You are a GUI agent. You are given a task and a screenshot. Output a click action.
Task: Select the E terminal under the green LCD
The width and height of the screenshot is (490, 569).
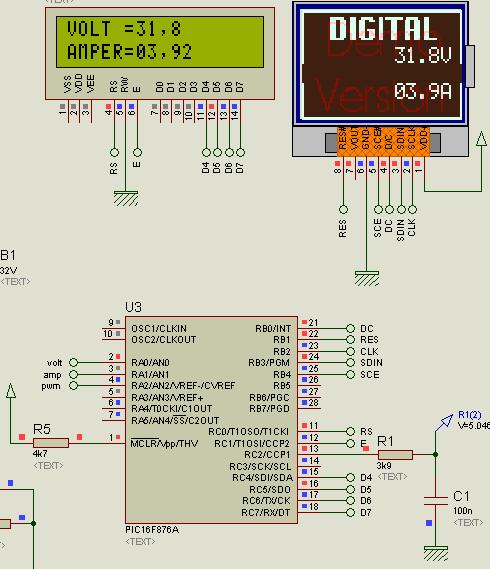137,152
